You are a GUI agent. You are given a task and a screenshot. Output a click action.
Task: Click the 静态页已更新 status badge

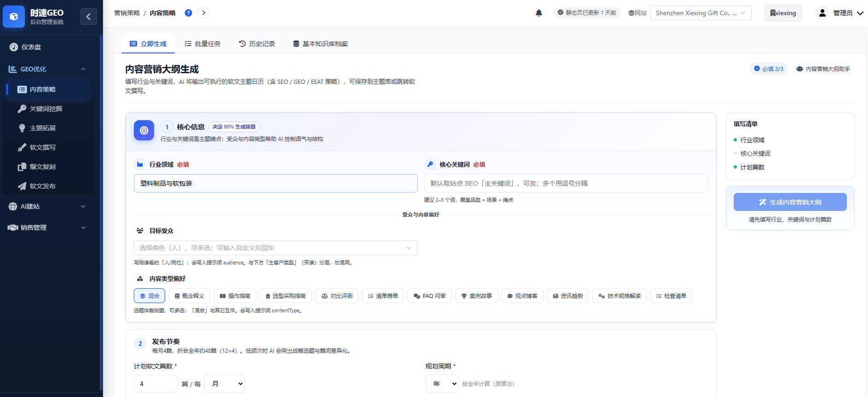[586, 13]
